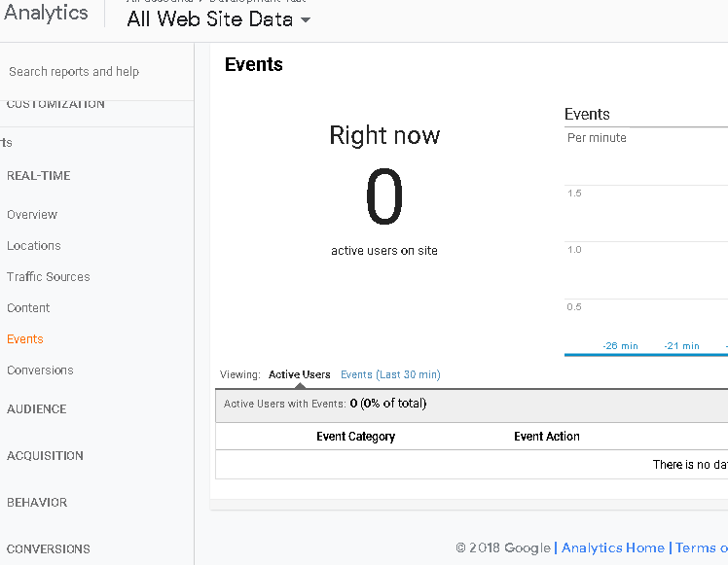The image size is (728, 565).
Task: Expand the Behavior section
Action: tap(37, 503)
